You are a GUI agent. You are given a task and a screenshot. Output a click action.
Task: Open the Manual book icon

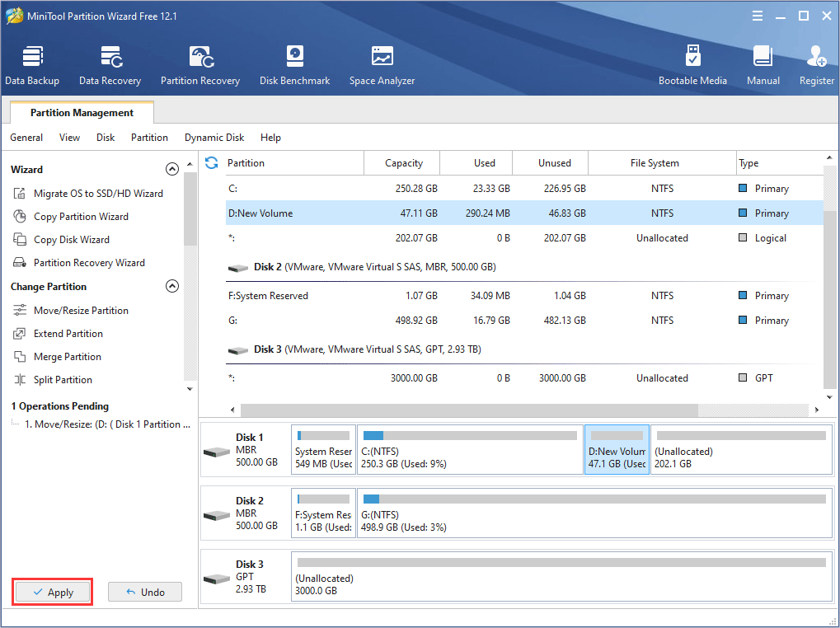[x=763, y=66]
